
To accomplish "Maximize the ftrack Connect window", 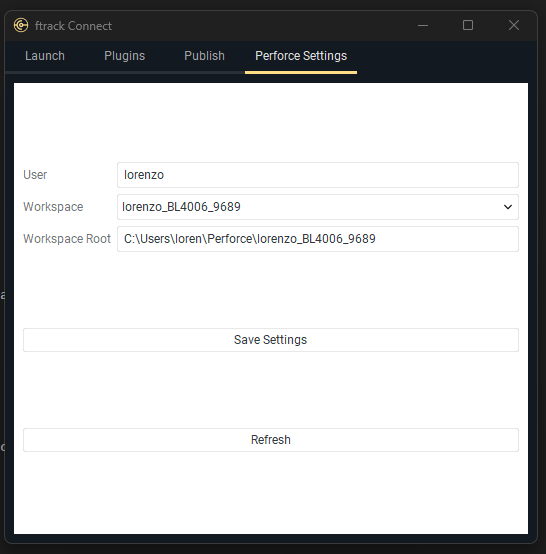I will click(468, 25).
